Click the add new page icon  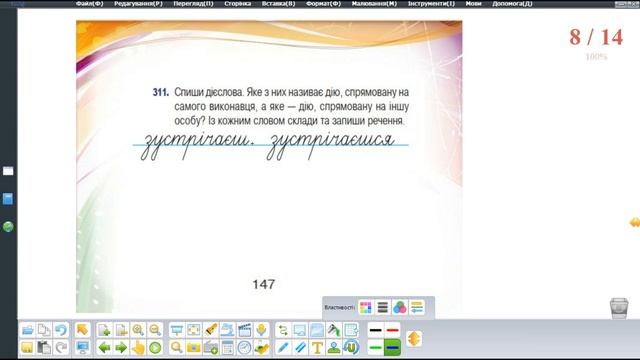click(104, 330)
